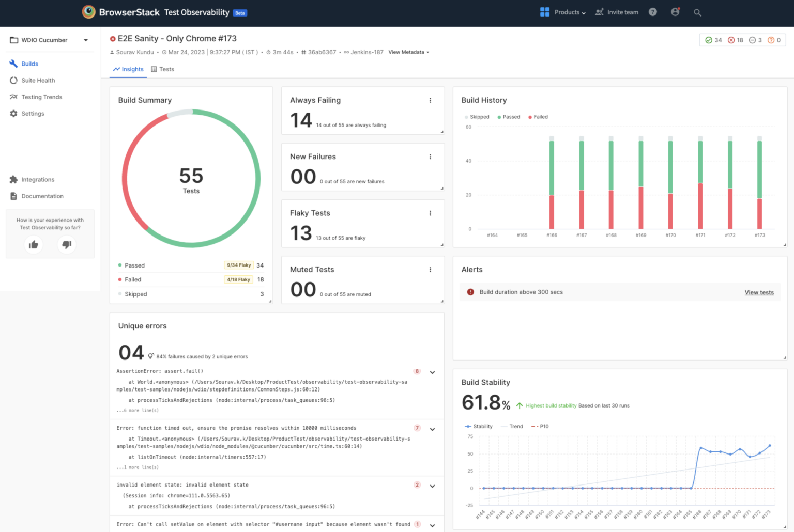Open the Flaky Tests options menu
Screen dimensions: 794x532
point(431,213)
